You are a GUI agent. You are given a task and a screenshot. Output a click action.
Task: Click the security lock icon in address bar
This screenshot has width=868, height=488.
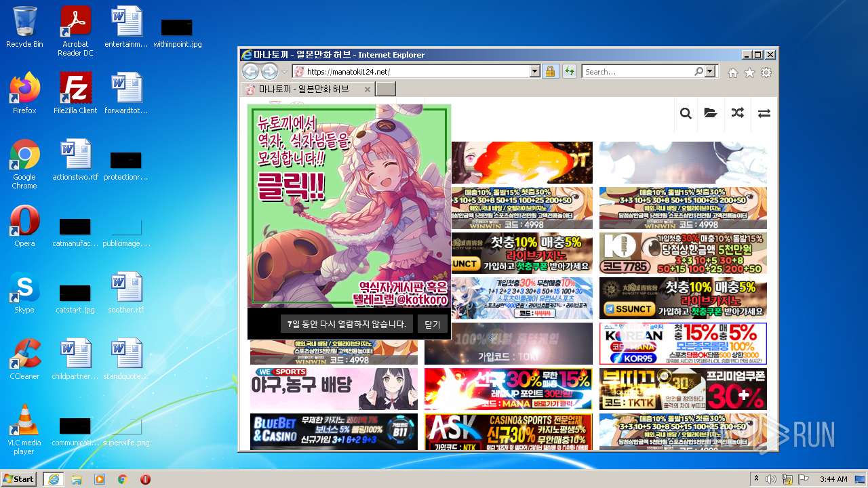pyautogui.click(x=550, y=71)
